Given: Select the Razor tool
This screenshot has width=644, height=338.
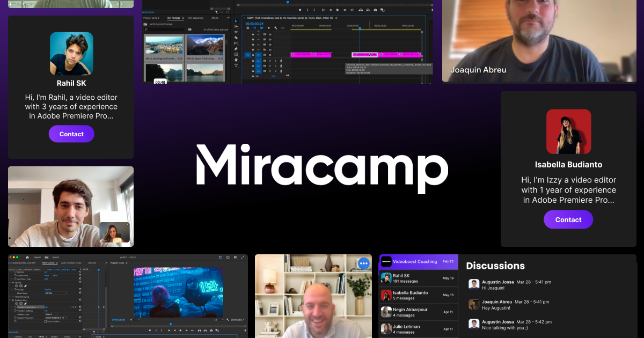Looking at the screenshot, I should tap(236, 38).
